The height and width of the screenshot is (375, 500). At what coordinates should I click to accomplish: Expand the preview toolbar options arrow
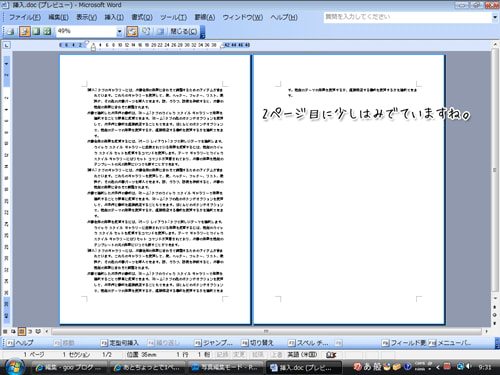pos(202,32)
